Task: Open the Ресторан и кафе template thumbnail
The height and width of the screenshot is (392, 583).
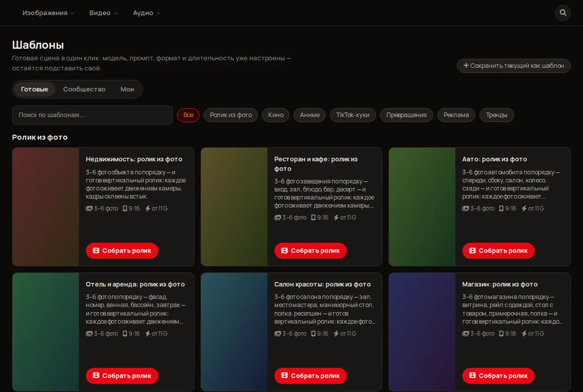Action: coord(234,207)
